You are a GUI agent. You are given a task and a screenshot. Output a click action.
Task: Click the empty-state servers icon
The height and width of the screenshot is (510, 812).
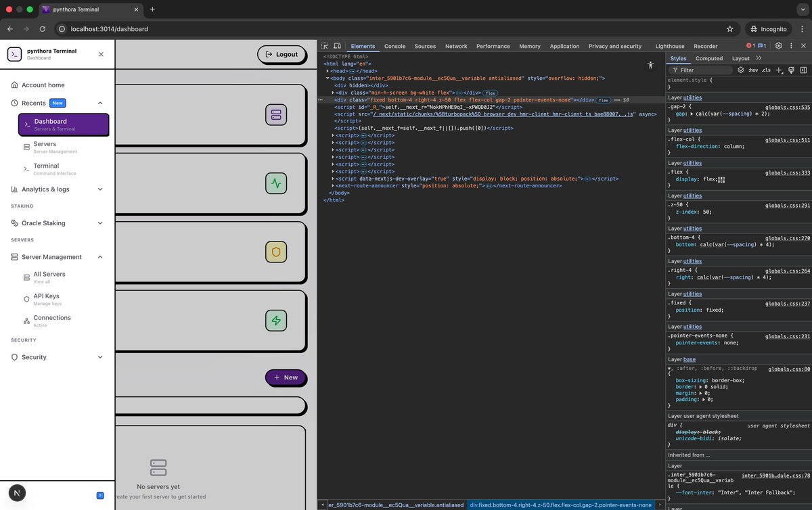coord(158,467)
